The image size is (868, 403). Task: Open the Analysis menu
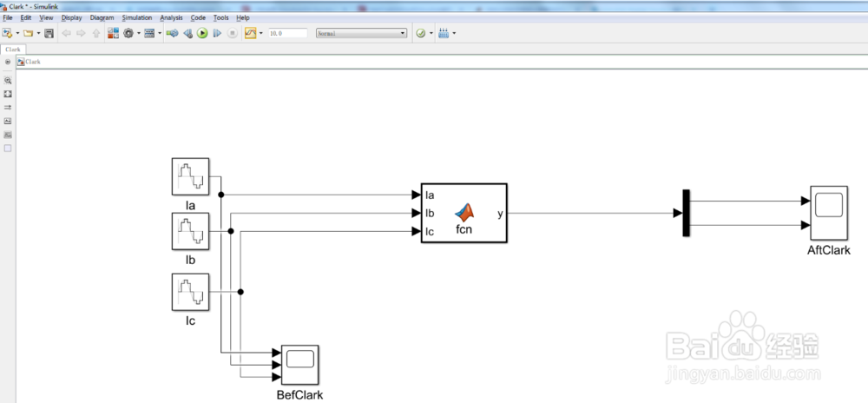(x=171, y=17)
